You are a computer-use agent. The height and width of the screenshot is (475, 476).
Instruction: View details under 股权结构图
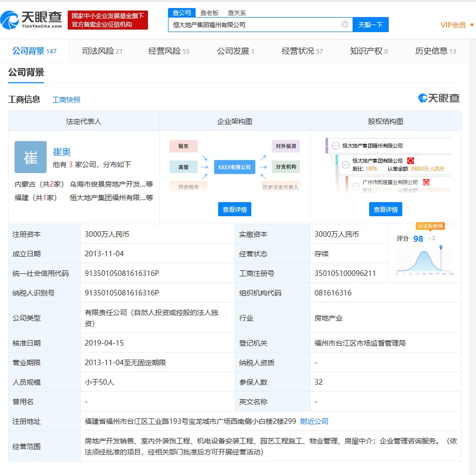(386, 209)
